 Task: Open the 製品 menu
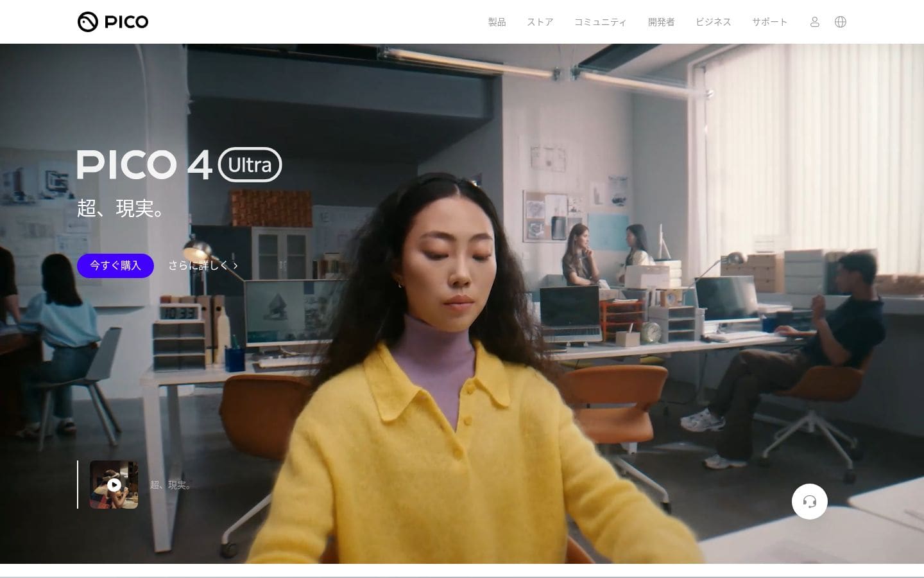(497, 22)
